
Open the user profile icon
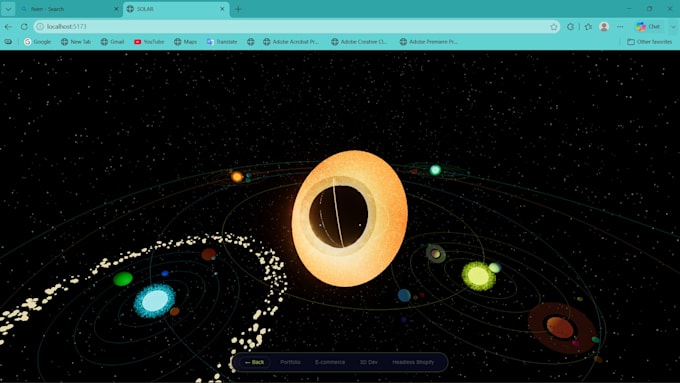[x=604, y=27]
